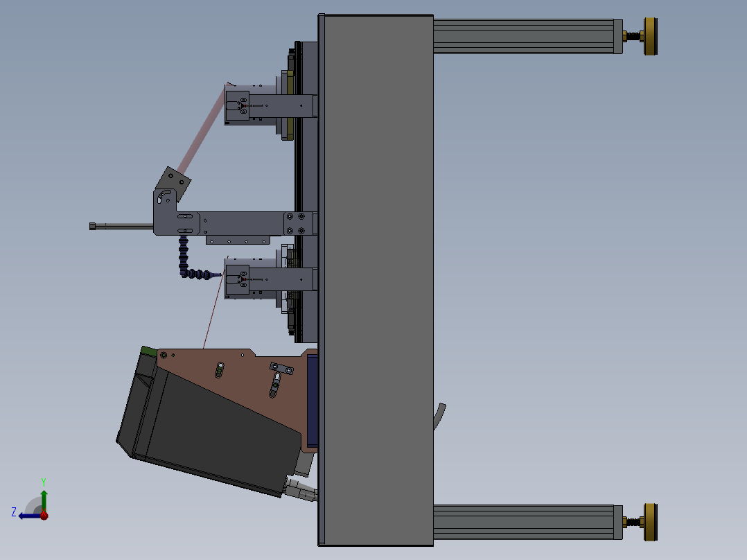Click the gray cable hanging right of table
This screenshot has width=747, height=560.
(x=440, y=416)
